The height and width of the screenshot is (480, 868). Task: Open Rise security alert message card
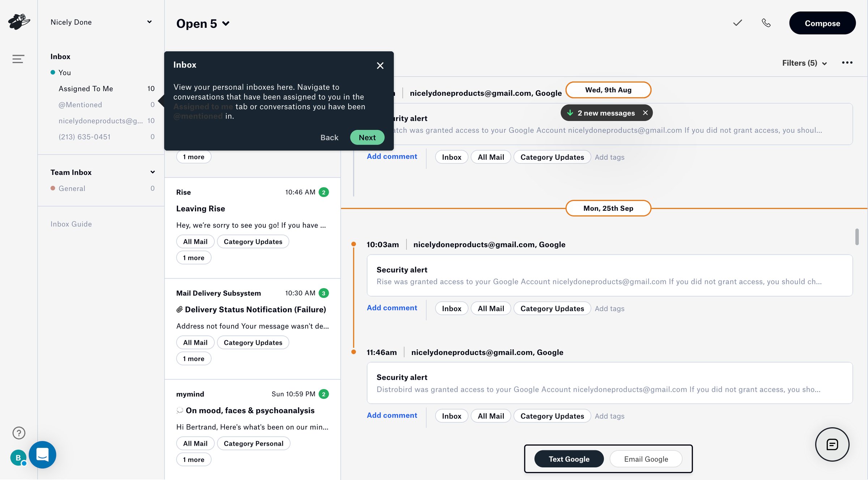(609, 275)
